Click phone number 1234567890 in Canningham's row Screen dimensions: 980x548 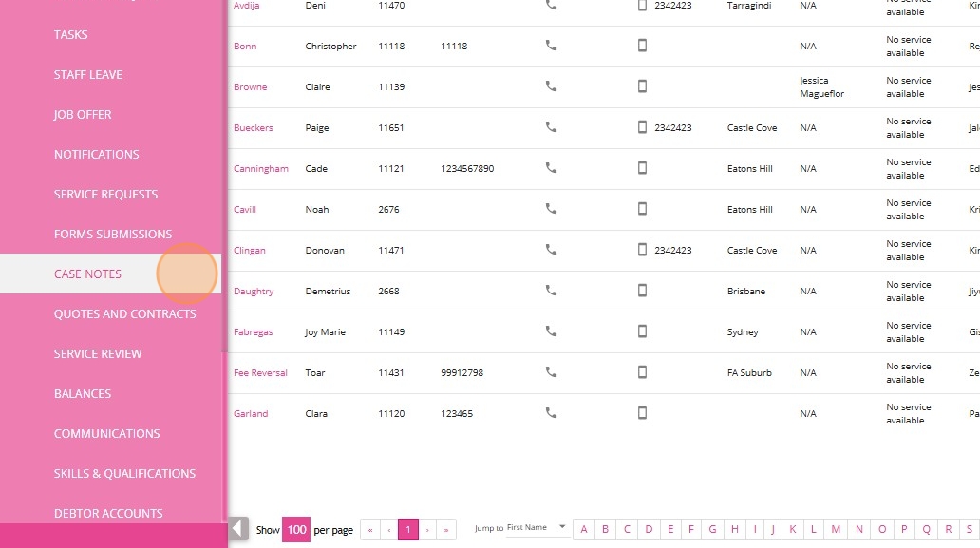tap(467, 169)
